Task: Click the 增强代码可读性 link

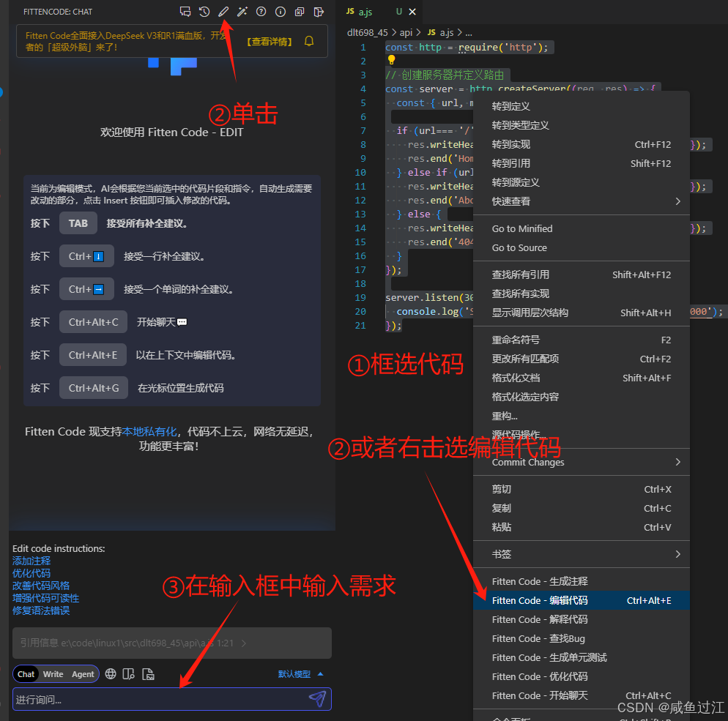Action: (x=45, y=598)
